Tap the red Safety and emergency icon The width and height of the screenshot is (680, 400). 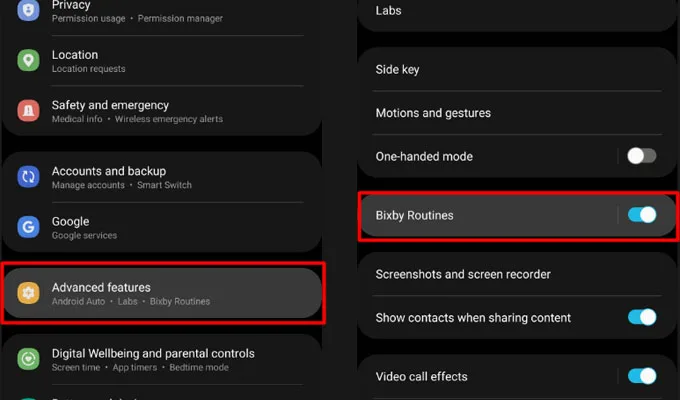coord(28,111)
